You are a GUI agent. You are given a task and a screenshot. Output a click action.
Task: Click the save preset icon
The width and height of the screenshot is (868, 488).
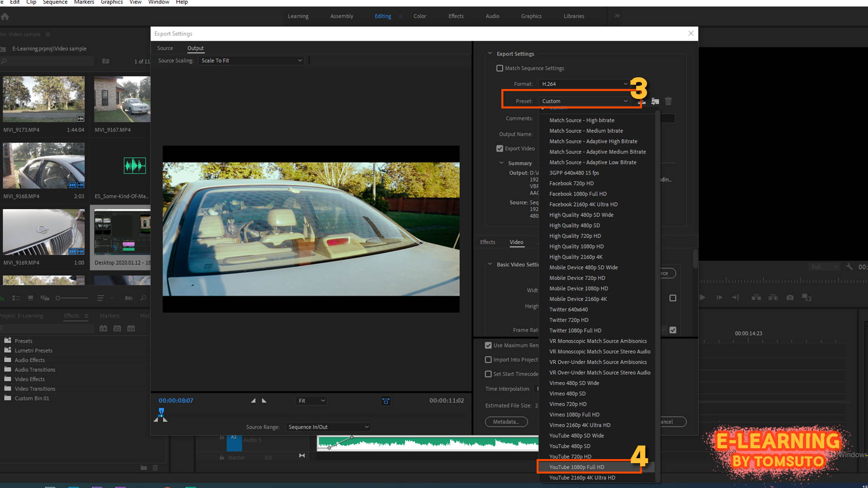coord(641,101)
